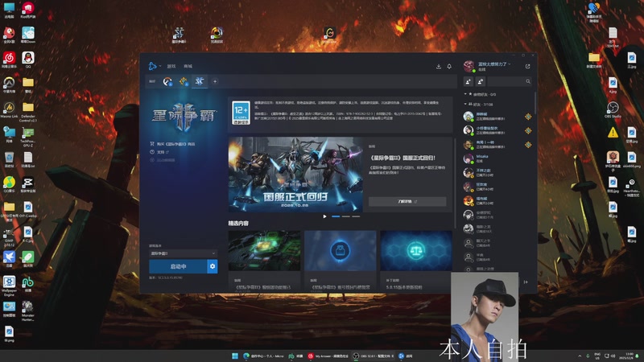
Task: Open the 支持 support link
Action: (159, 152)
